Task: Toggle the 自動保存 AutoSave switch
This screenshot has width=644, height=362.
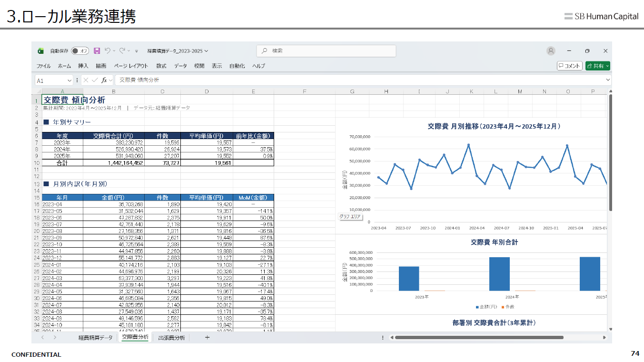Action: [x=80, y=51]
